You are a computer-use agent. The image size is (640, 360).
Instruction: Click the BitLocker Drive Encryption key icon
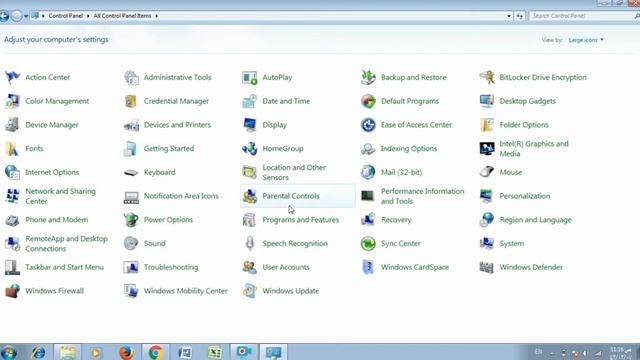(x=487, y=77)
